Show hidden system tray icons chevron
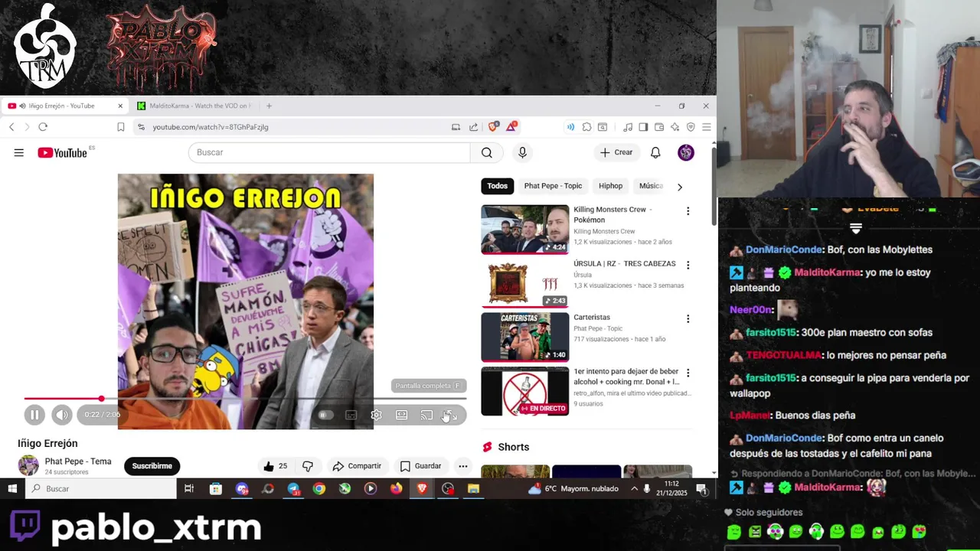 coord(634,488)
